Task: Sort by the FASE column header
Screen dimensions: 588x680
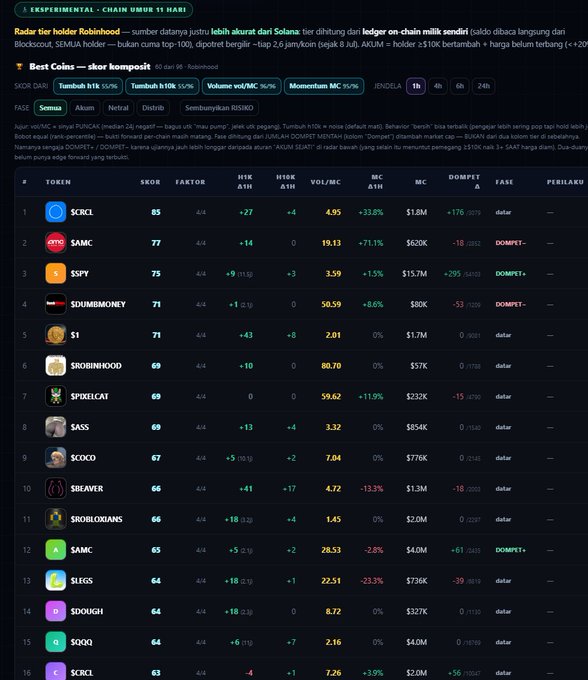Action: click(x=504, y=182)
